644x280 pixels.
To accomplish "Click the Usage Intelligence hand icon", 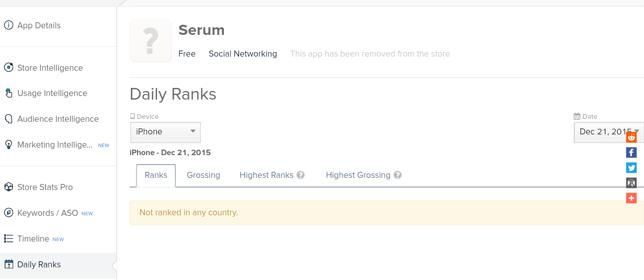I will 9,93.
